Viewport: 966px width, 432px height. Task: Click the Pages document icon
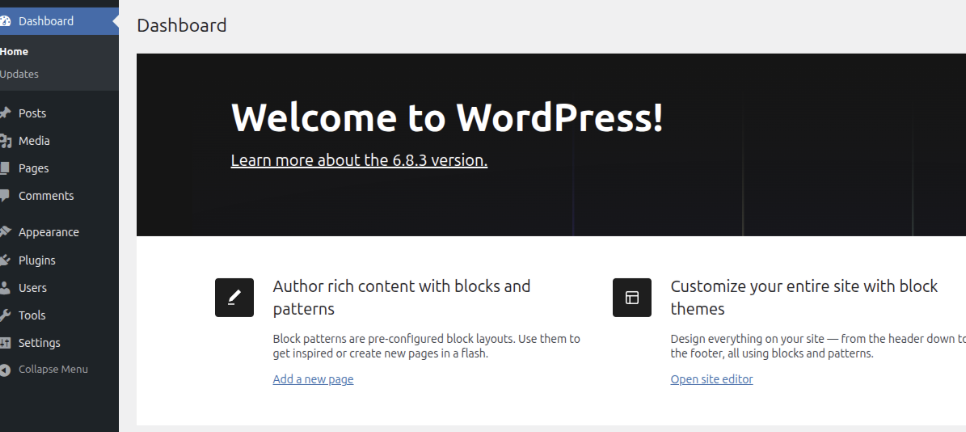5,168
